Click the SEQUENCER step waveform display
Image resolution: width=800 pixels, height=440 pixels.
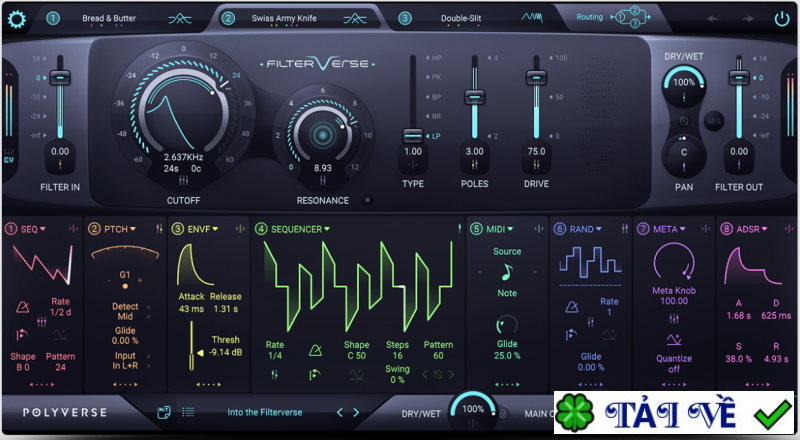point(358,286)
